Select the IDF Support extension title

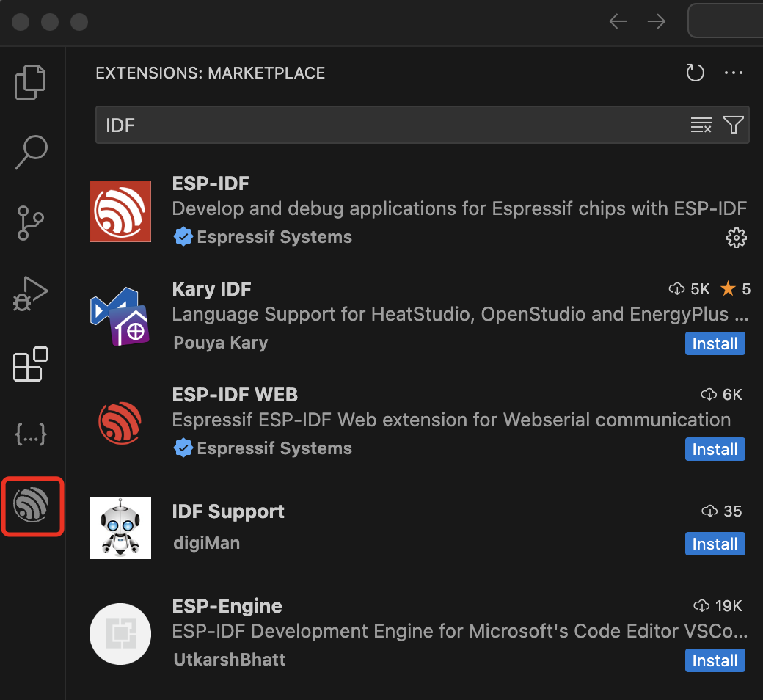[x=228, y=511]
